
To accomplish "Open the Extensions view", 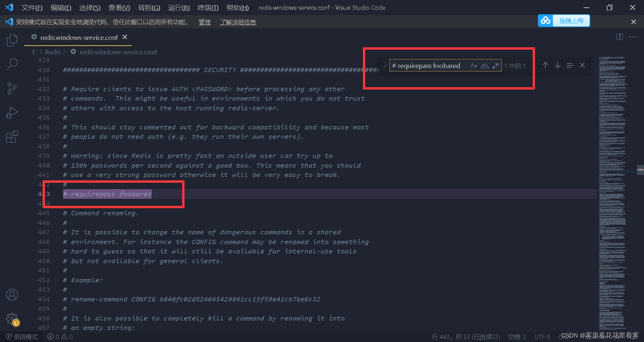I will [x=12, y=137].
